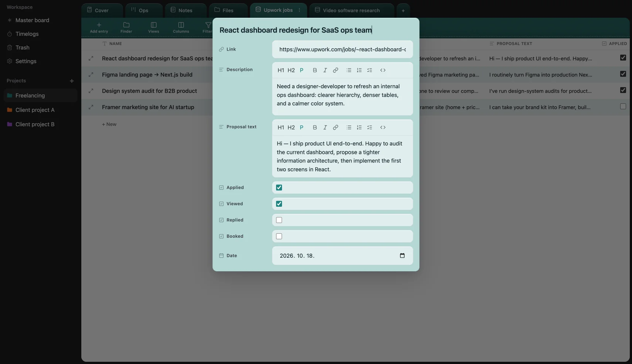Click the Link URL input field
Viewport: 632px width, 364px height.
(343, 49)
